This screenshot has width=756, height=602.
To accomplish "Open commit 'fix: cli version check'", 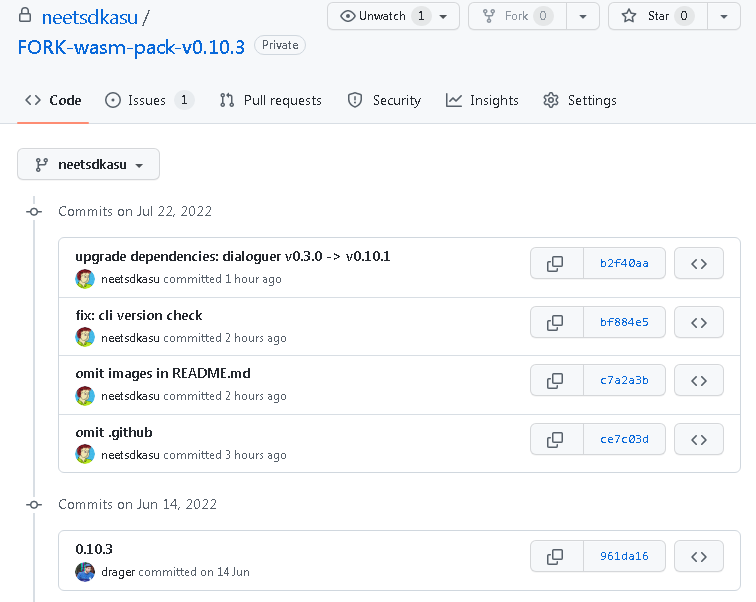I will click(139, 315).
